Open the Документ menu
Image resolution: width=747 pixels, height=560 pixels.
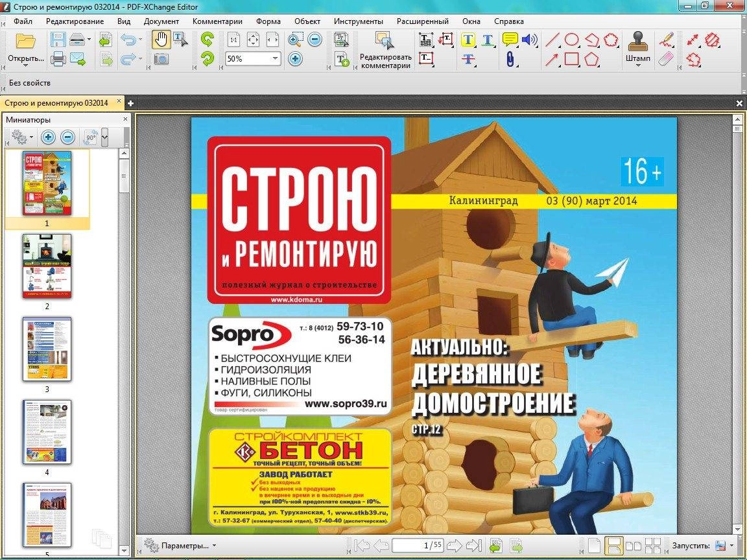pos(161,21)
